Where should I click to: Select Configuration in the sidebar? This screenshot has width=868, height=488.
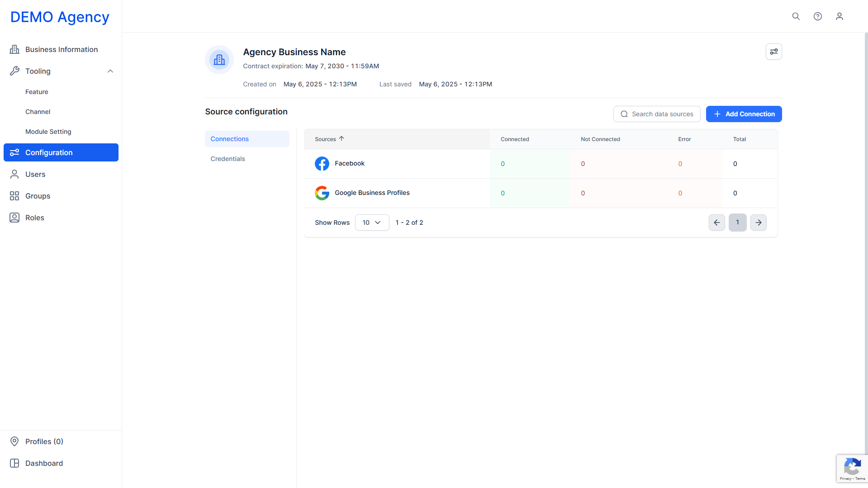point(61,152)
